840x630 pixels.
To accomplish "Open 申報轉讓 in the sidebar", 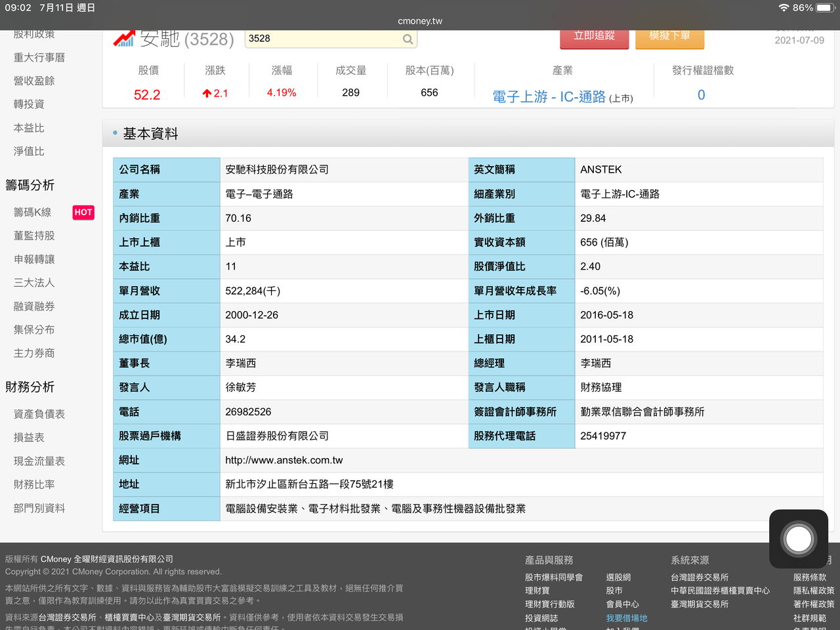I will point(34,259).
